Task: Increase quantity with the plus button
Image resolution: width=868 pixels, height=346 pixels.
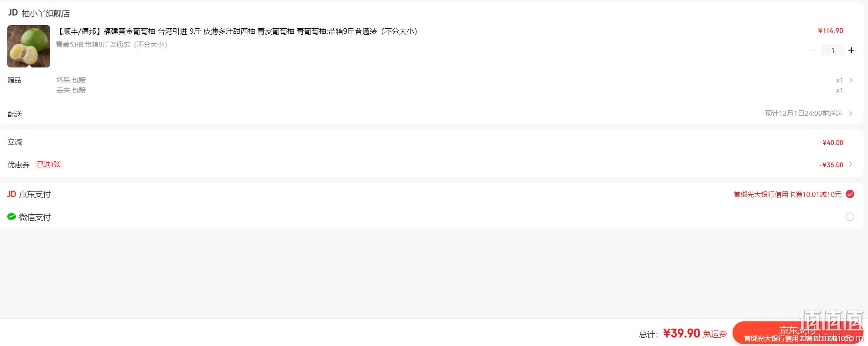Action: [x=851, y=50]
